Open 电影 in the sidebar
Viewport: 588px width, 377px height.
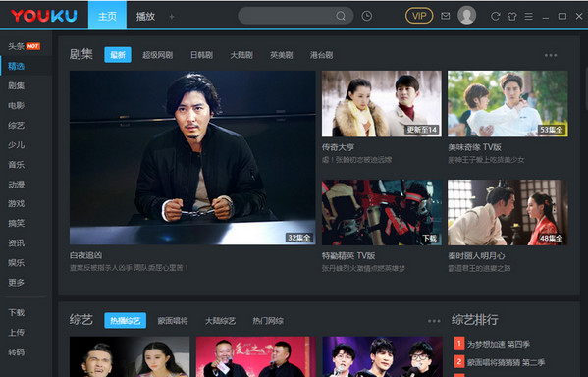click(16, 105)
